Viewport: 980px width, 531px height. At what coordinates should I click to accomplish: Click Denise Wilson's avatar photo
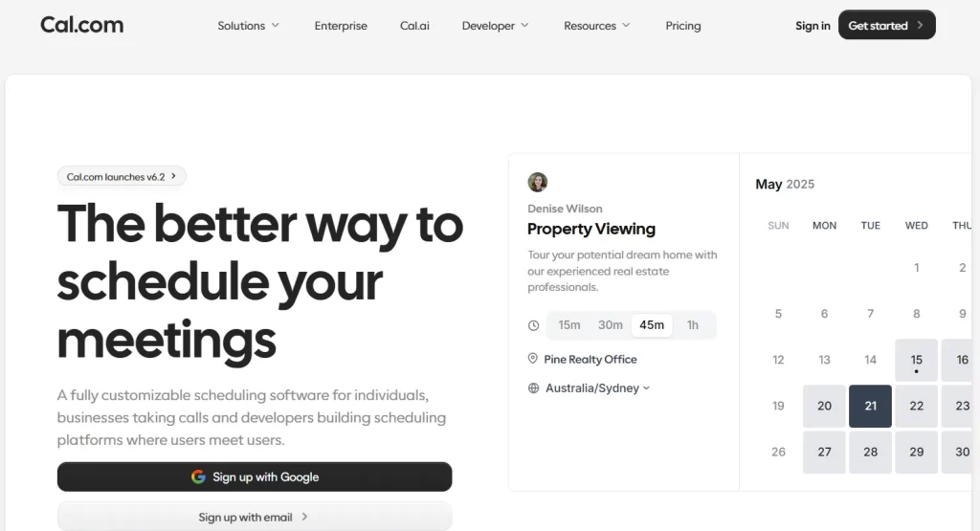[538, 182]
